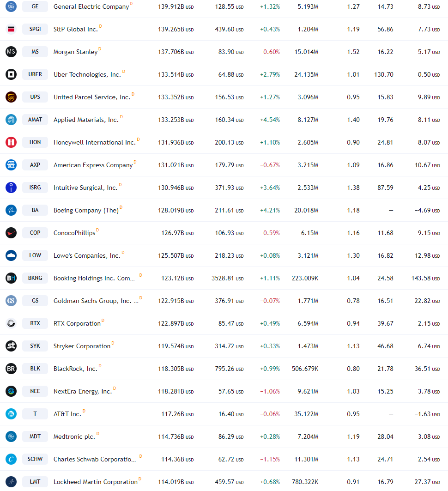The width and height of the screenshot is (448, 491).
Task: Click the Uber logo icon
Action: click(x=11, y=74)
